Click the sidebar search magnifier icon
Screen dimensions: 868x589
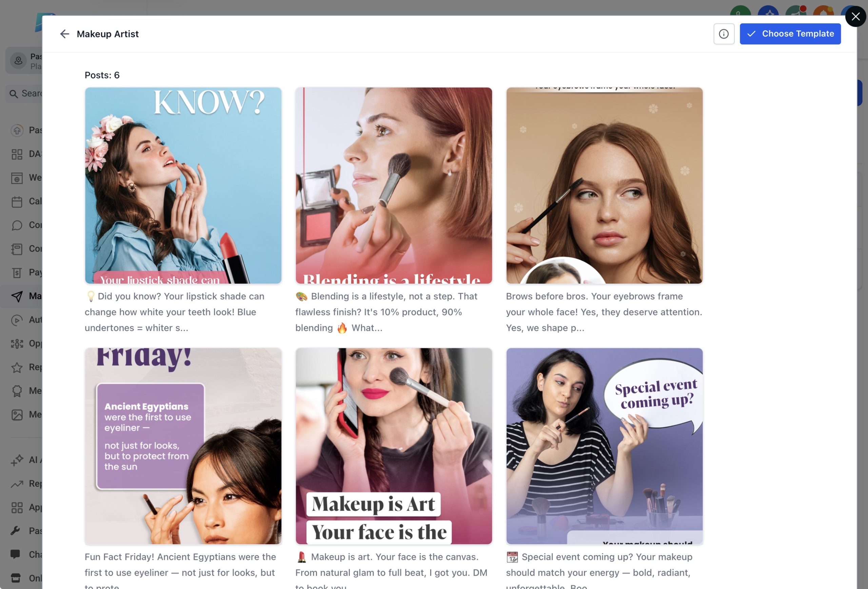[14, 94]
